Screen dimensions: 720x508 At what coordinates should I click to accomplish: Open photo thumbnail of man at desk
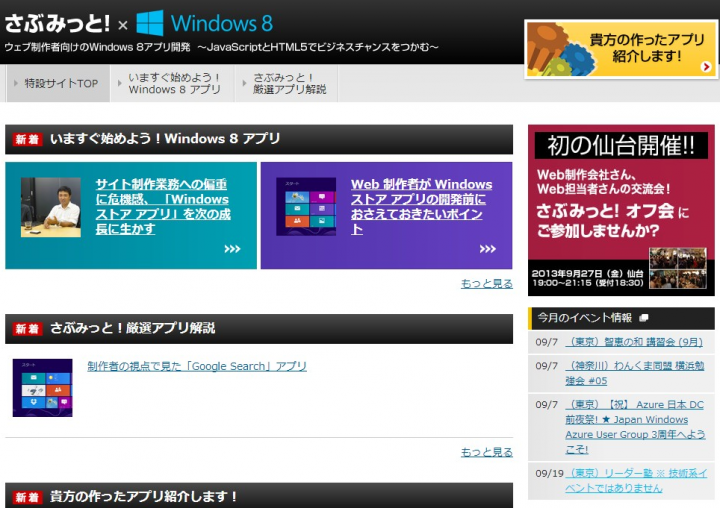tap(51, 207)
